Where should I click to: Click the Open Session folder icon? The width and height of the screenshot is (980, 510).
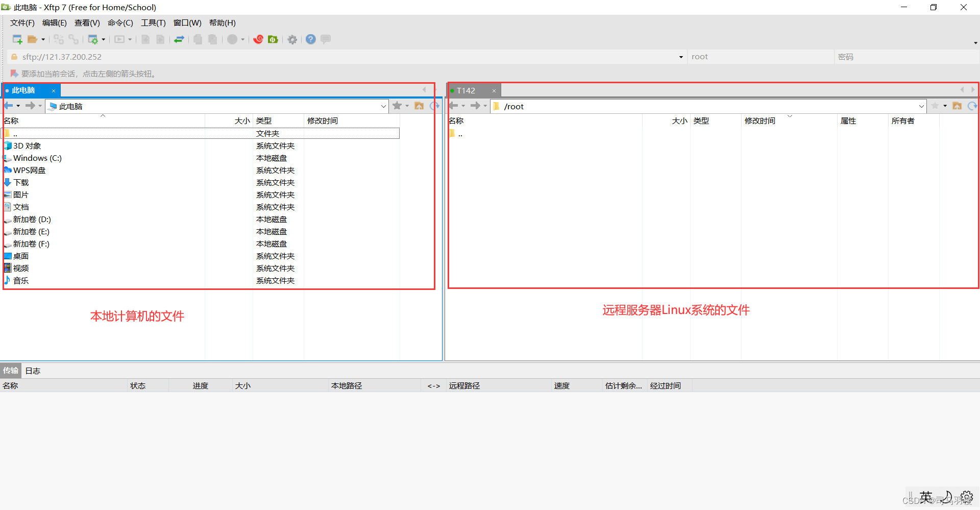point(32,39)
